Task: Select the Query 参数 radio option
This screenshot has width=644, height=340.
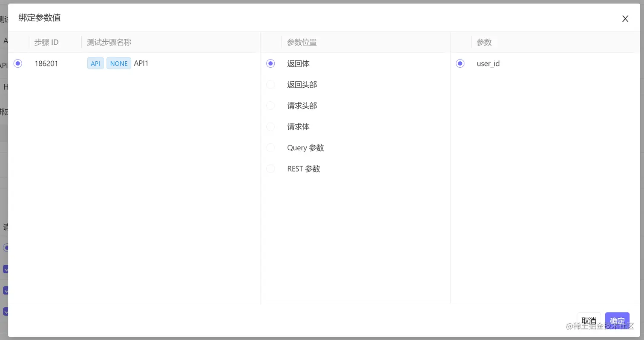Action: tap(270, 148)
